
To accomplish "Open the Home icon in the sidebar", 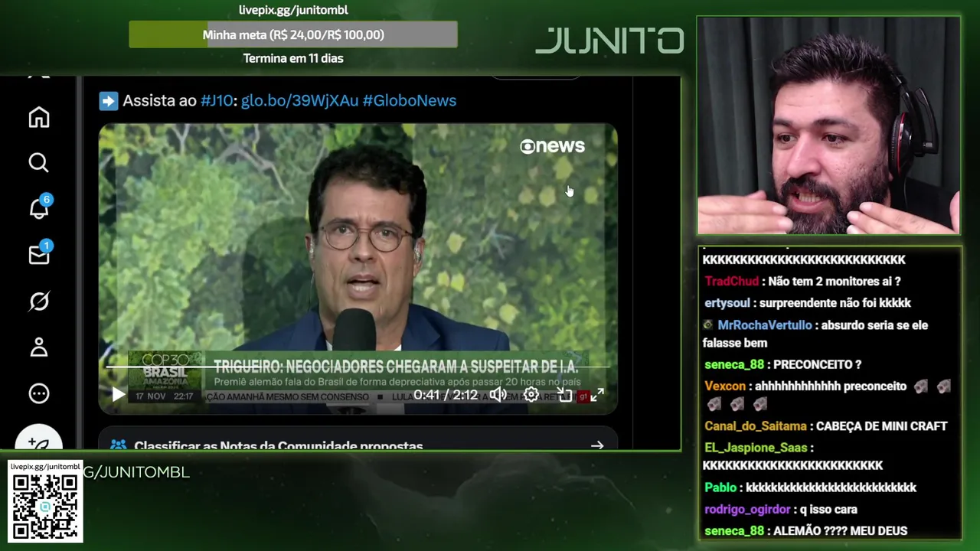I will [39, 117].
